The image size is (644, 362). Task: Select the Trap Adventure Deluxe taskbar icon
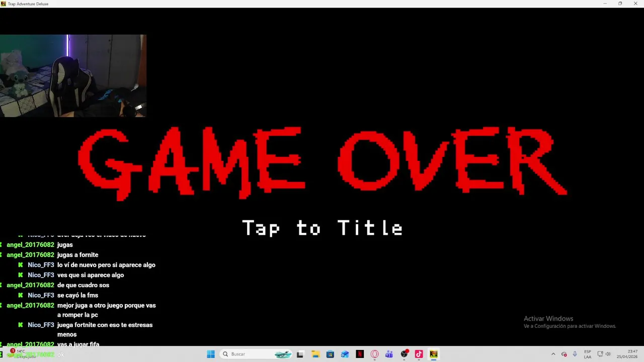(434, 354)
